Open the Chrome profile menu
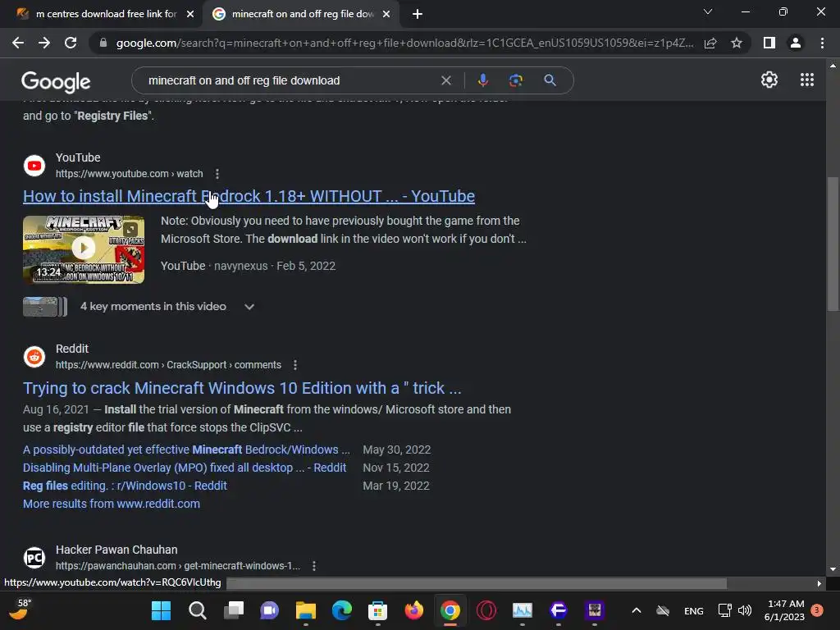 click(x=796, y=43)
